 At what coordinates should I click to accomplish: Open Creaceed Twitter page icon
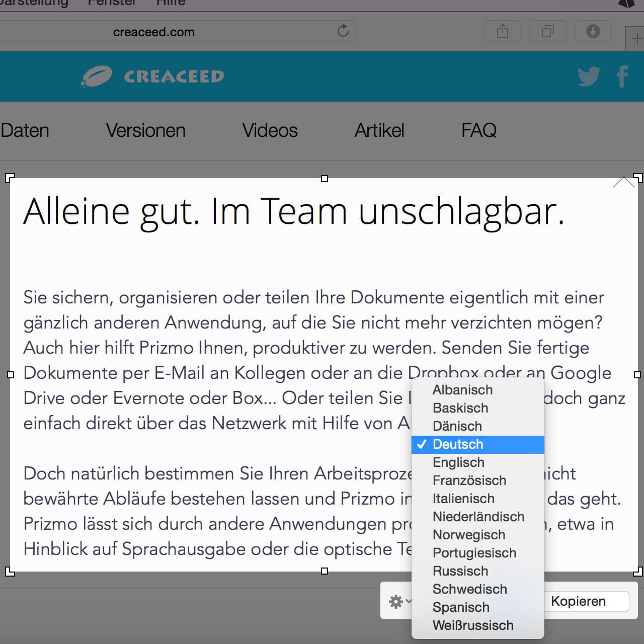pos(589,76)
